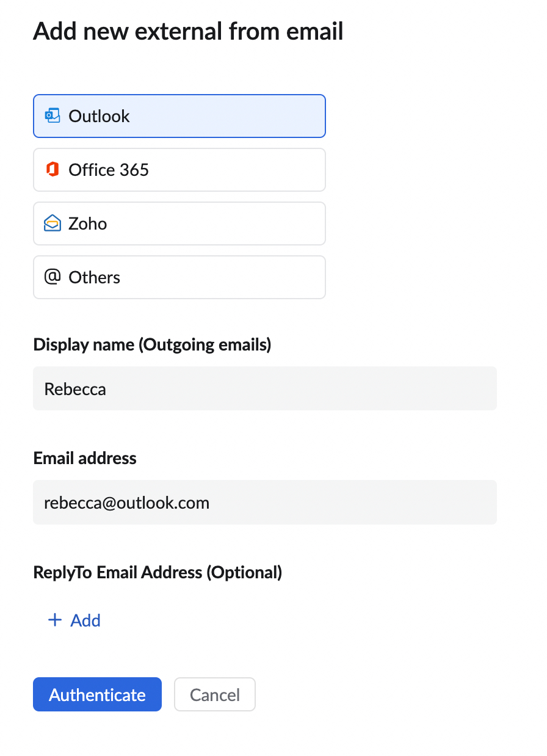Click the Outlook envelope icon
The height and width of the screenshot is (756, 547).
tap(53, 115)
